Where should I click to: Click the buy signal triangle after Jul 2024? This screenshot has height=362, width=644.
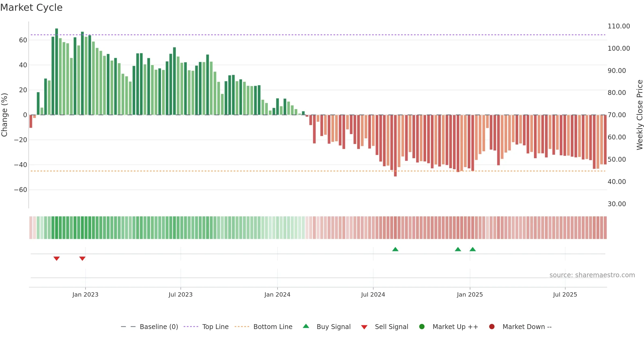[x=395, y=249]
